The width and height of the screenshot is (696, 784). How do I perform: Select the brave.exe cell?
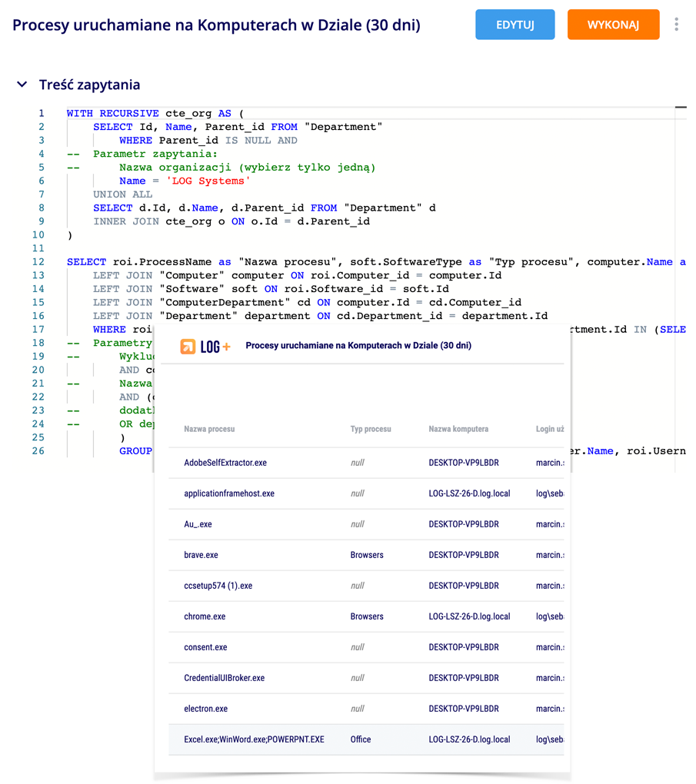click(x=201, y=555)
